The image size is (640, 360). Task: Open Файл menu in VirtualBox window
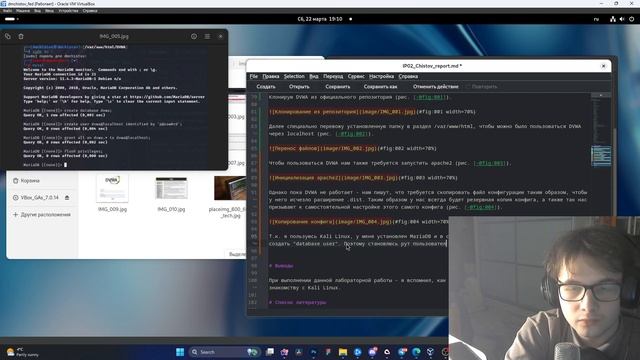pos(7,11)
